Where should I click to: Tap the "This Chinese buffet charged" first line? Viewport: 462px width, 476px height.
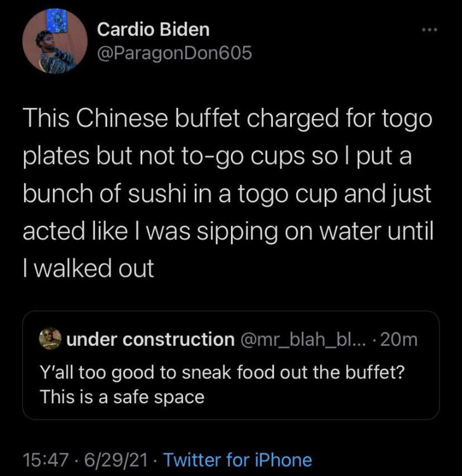pos(227,119)
